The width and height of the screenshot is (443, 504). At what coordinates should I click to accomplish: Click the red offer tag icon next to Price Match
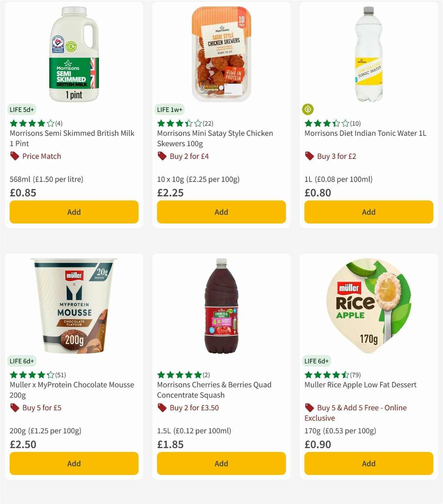[14, 156]
